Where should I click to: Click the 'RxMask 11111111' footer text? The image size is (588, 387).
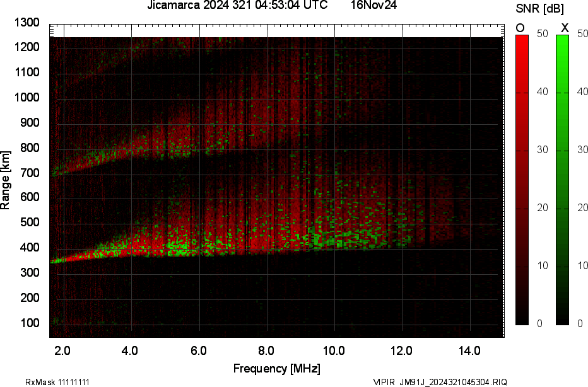click(57, 382)
